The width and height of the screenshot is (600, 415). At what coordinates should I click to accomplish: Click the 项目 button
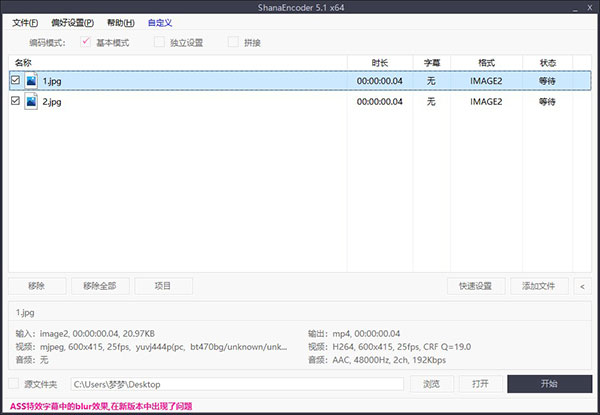(x=163, y=286)
